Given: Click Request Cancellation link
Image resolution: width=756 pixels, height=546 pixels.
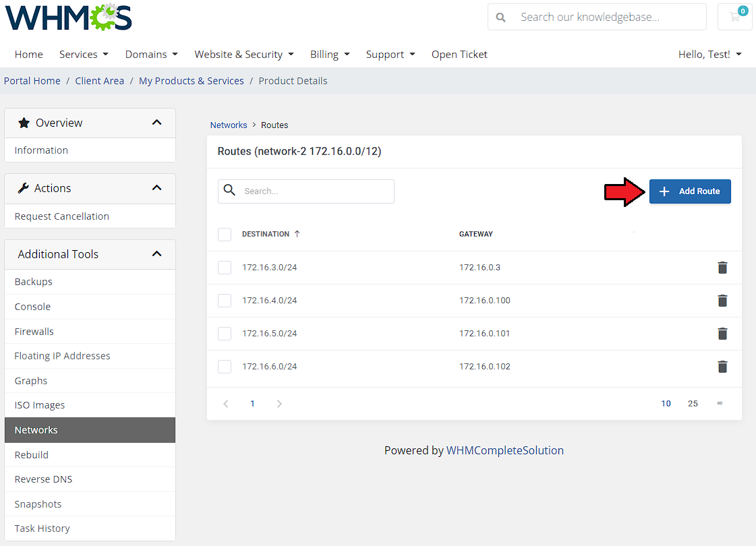Looking at the screenshot, I should (x=90, y=216).
